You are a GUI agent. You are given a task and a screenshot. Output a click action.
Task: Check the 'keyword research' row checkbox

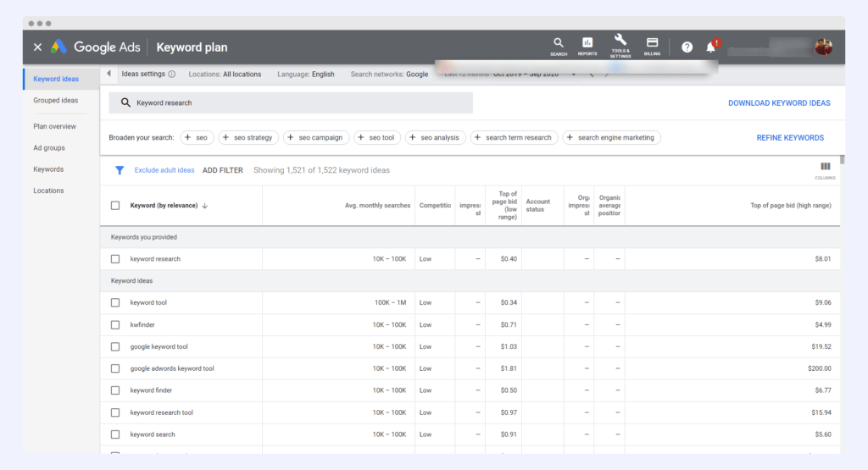point(115,259)
